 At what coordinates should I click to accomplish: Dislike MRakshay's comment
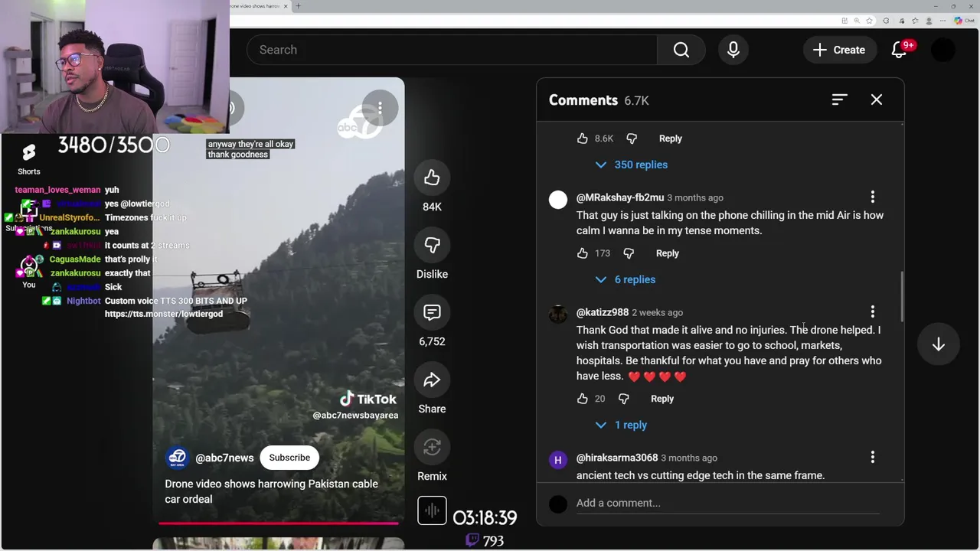(x=629, y=253)
